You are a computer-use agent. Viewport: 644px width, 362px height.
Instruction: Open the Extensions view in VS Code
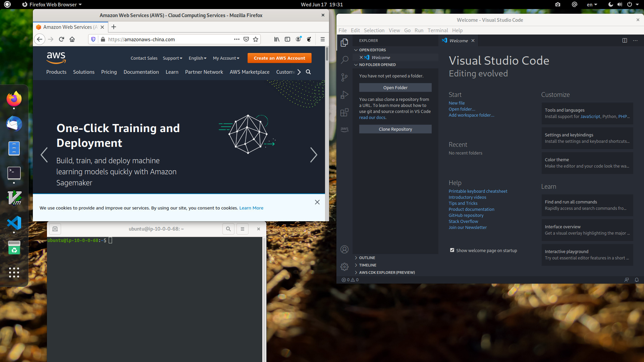click(344, 112)
